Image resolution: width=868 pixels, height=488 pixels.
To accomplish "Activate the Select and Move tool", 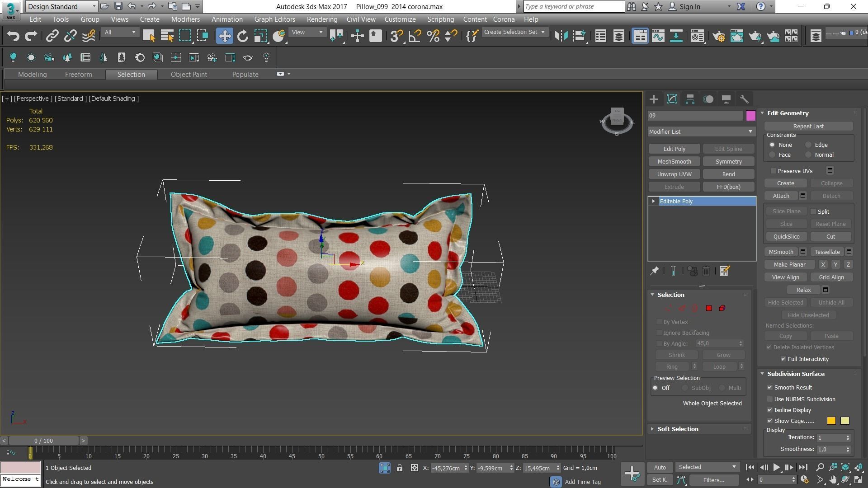I will point(224,36).
